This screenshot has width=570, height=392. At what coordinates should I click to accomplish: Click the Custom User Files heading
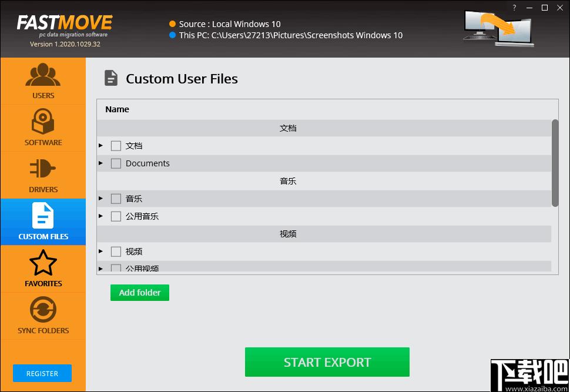coord(182,79)
